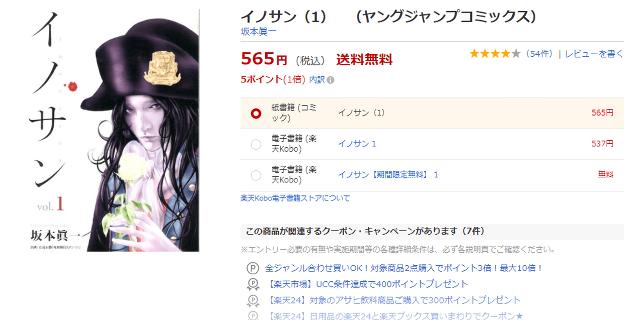
Task: Select 電子書籍 radio for イノサン 1 at 537円
Action: coord(256,144)
